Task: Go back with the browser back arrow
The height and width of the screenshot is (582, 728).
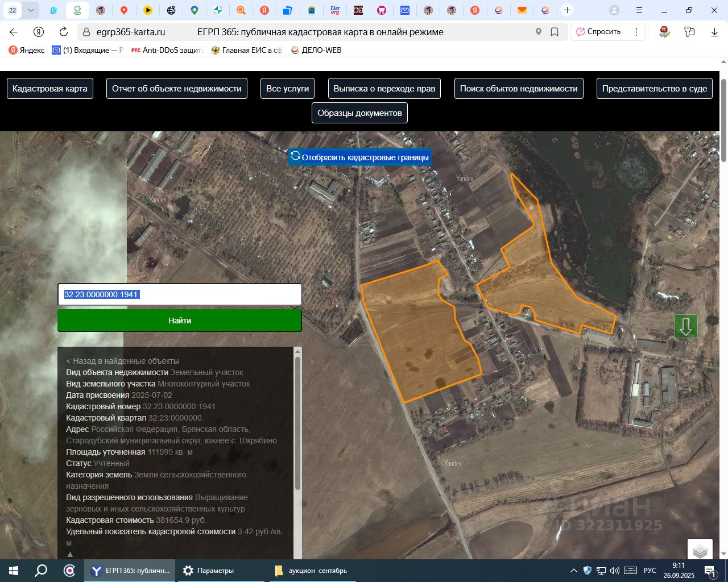Action: (x=14, y=32)
